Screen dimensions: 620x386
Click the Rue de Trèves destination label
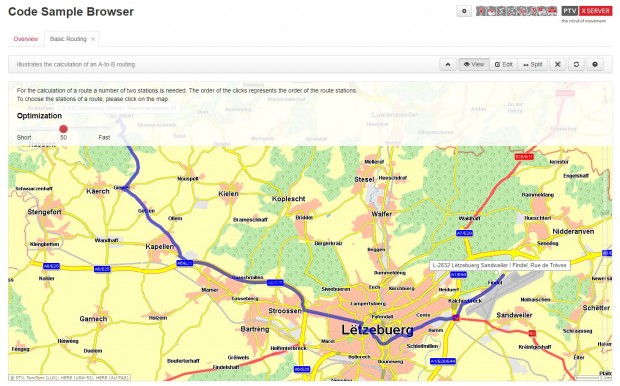tap(500, 265)
